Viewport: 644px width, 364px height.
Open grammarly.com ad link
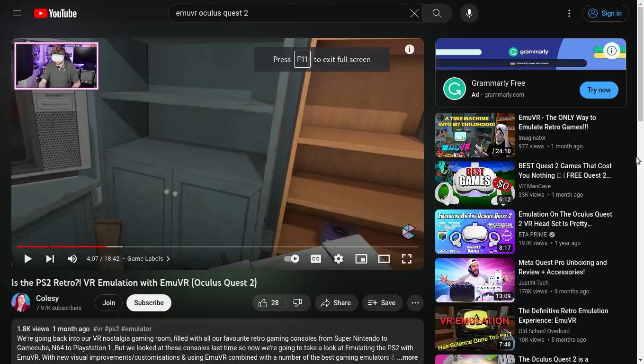(x=504, y=95)
